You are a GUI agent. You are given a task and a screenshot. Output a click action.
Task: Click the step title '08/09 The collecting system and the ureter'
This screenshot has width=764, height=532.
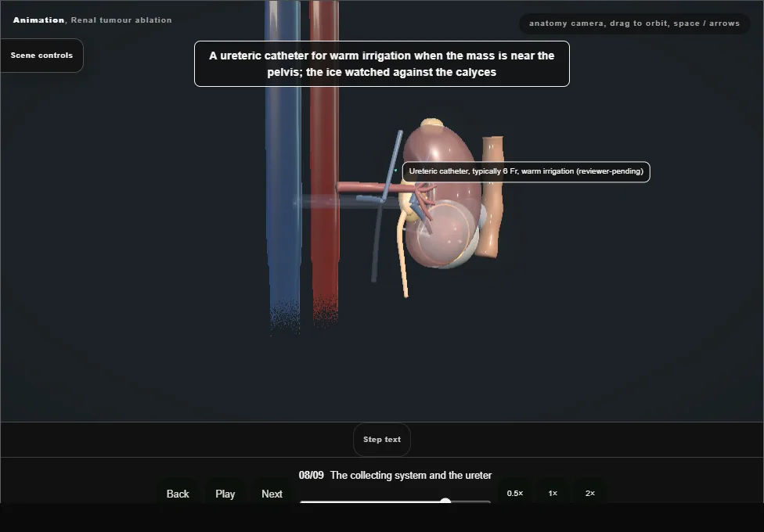[395, 475]
